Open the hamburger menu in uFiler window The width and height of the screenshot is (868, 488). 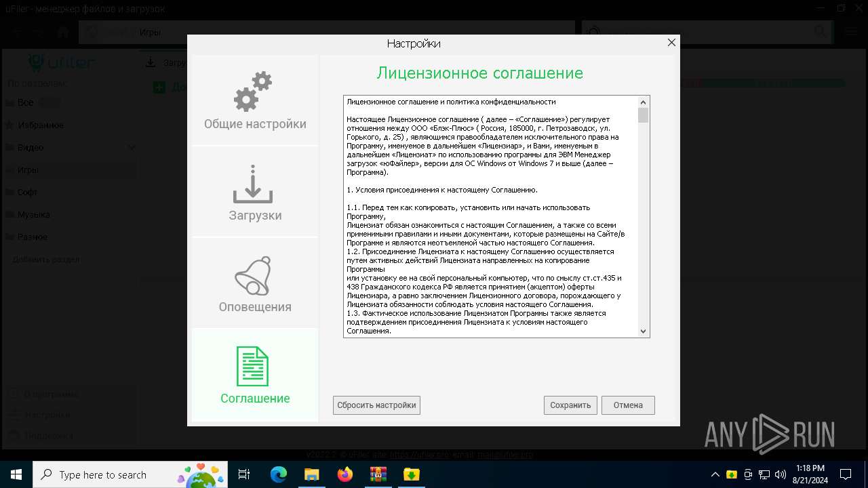point(851,32)
